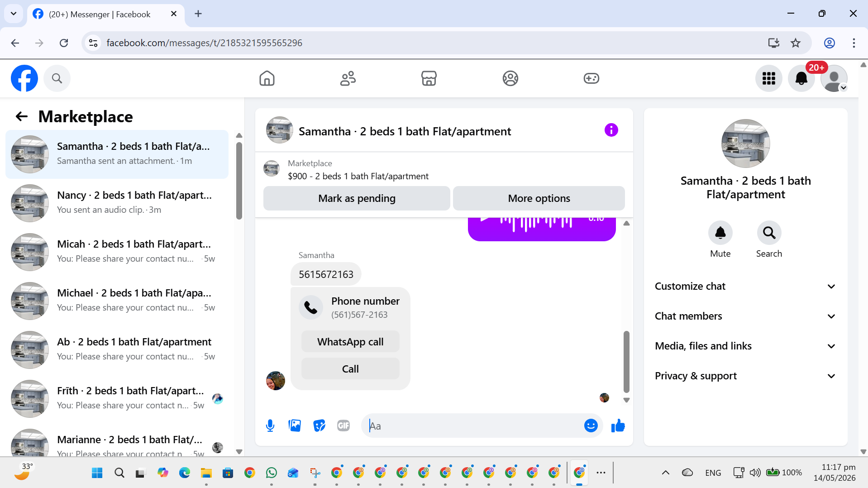Go to the Home feed icon
This screenshot has width=868, height=488.
(x=267, y=78)
